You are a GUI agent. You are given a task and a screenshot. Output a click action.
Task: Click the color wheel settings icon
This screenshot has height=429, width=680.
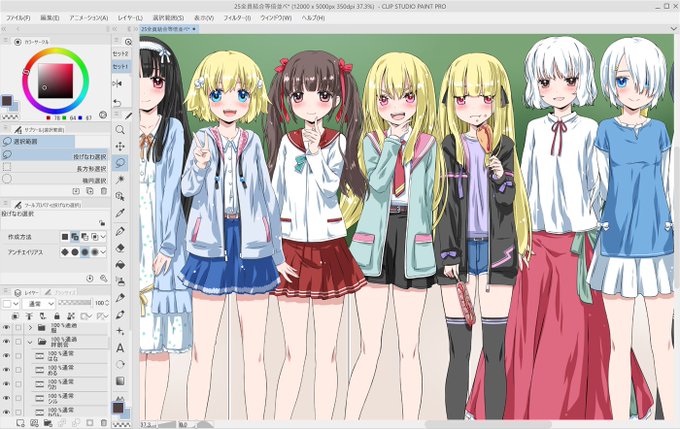pyautogui.click(x=103, y=115)
